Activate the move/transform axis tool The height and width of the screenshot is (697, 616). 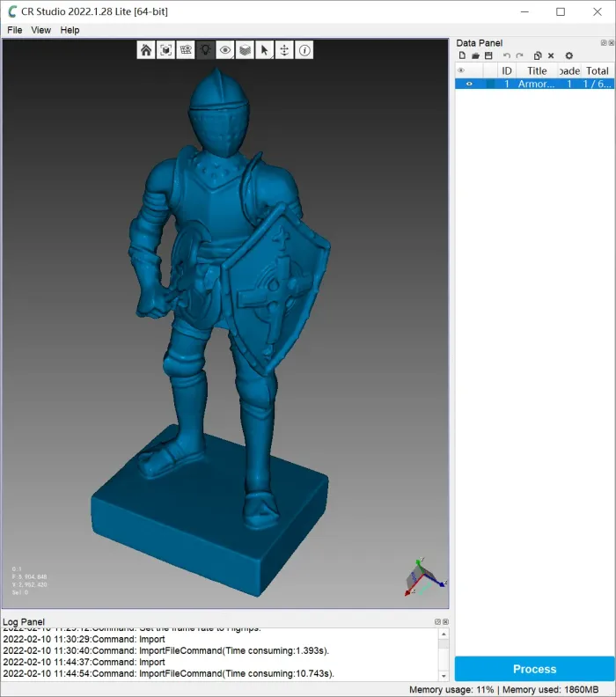[x=284, y=50]
